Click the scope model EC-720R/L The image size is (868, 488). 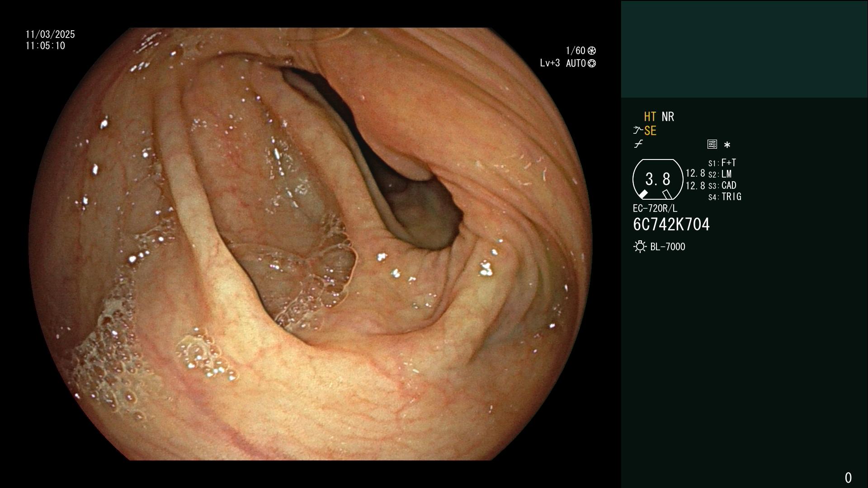coord(655,208)
